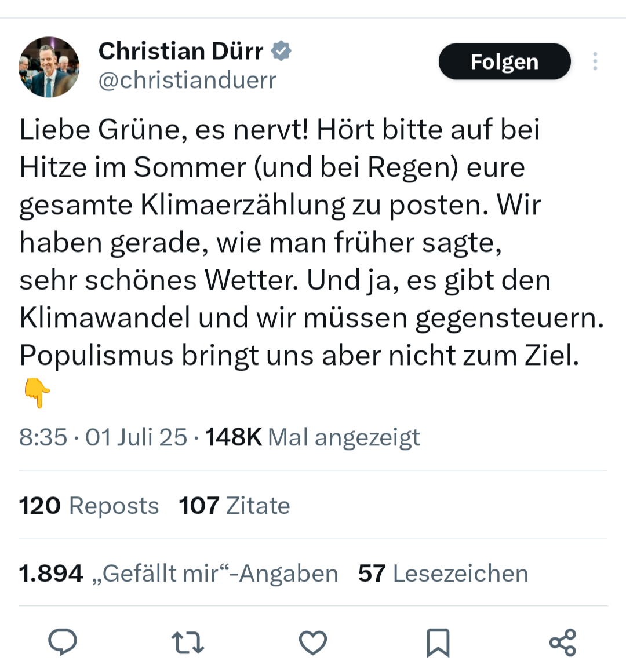This screenshot has height=672, width=626.
Task: Click the pointing-down hand emoji
Action: click(37, 394)
